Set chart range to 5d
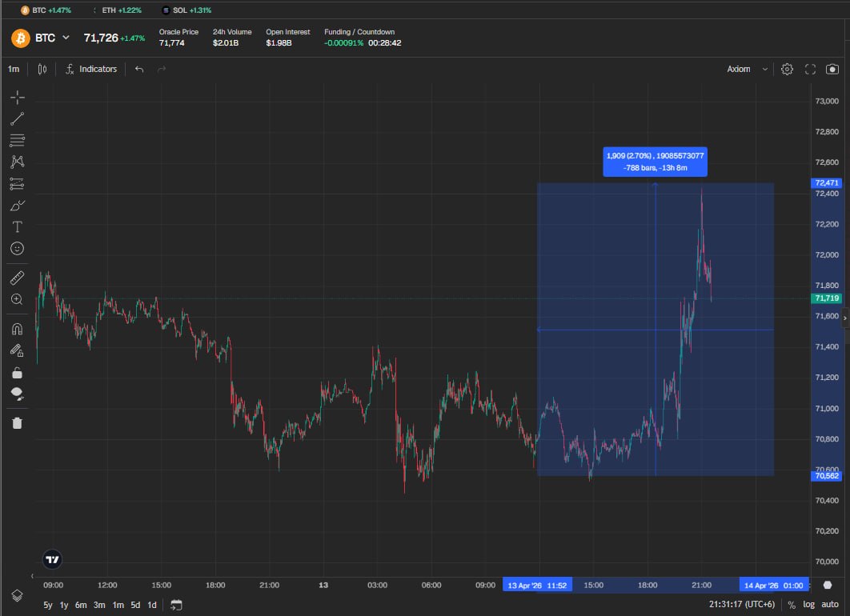The width and height of the screenshot is (850, 616). (x=135, y=605)
